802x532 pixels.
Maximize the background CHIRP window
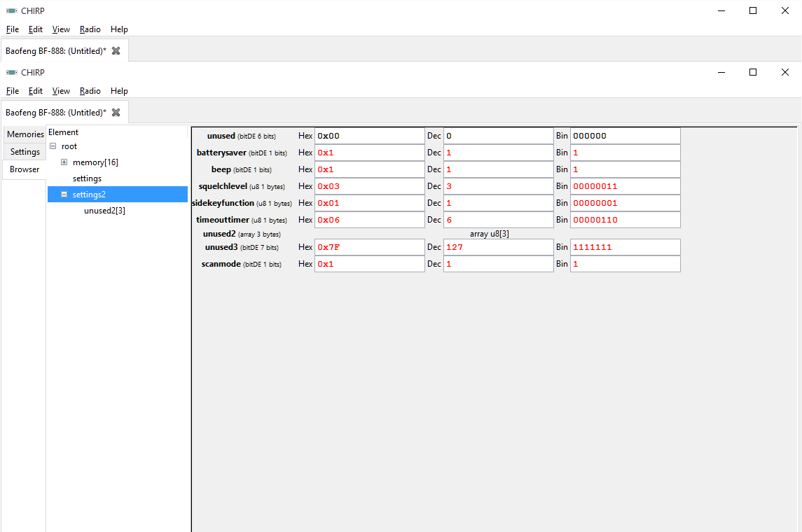(x=753, y=10)
